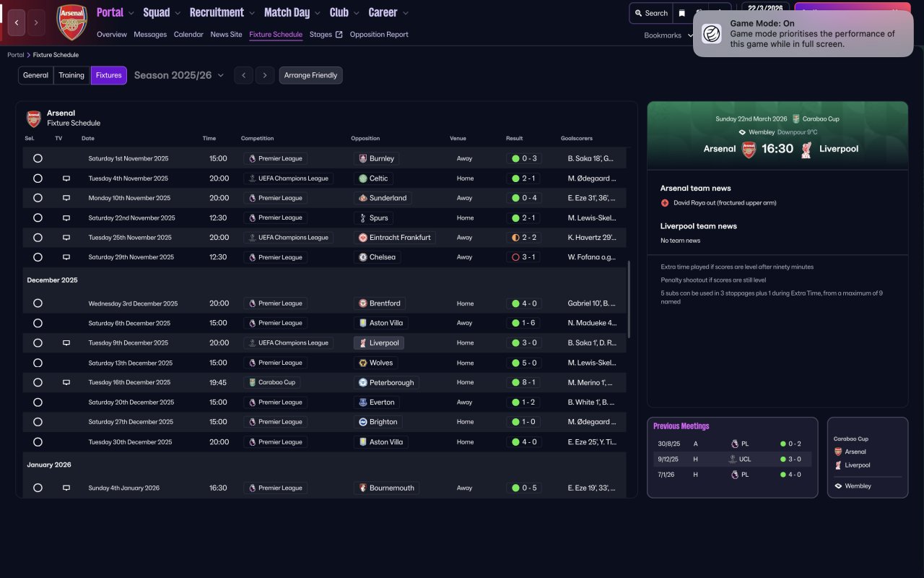Click the TV icon on the Sunderland fixture row
924x578 pixels.
[x=66, y=198]
